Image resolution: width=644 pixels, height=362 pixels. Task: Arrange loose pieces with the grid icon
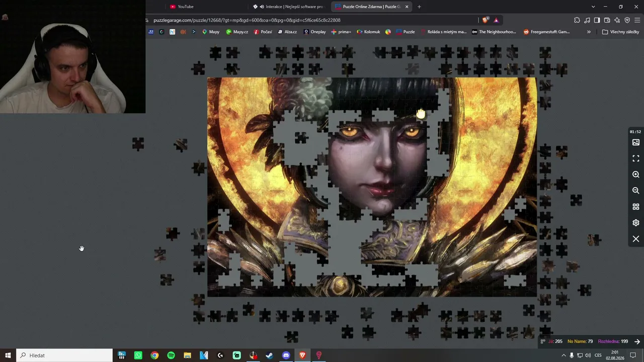click(636, 207)
